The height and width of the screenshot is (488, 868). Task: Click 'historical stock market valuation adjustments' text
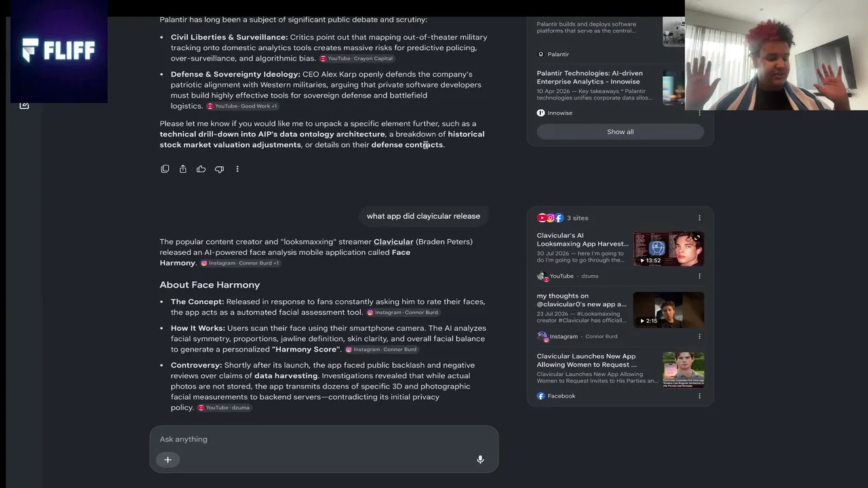click(x=322, y=140)
